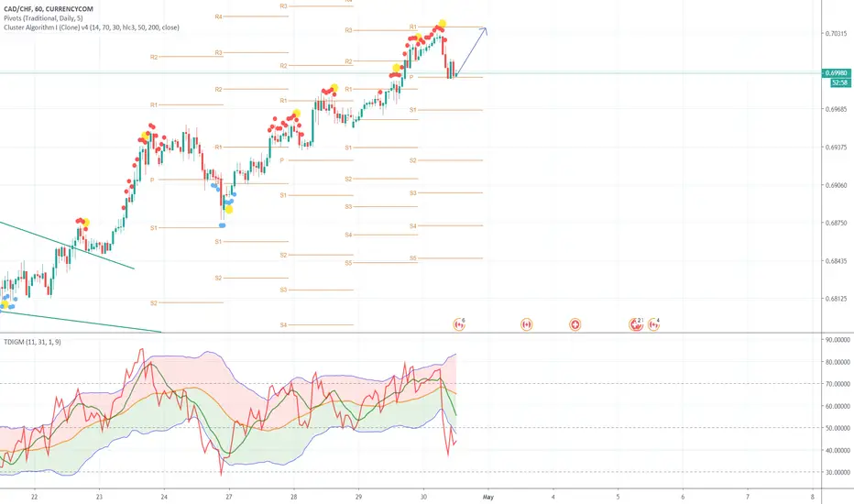Click the date label 24 on the time axis
Screen dimensions: 854x504
(164, 497)
